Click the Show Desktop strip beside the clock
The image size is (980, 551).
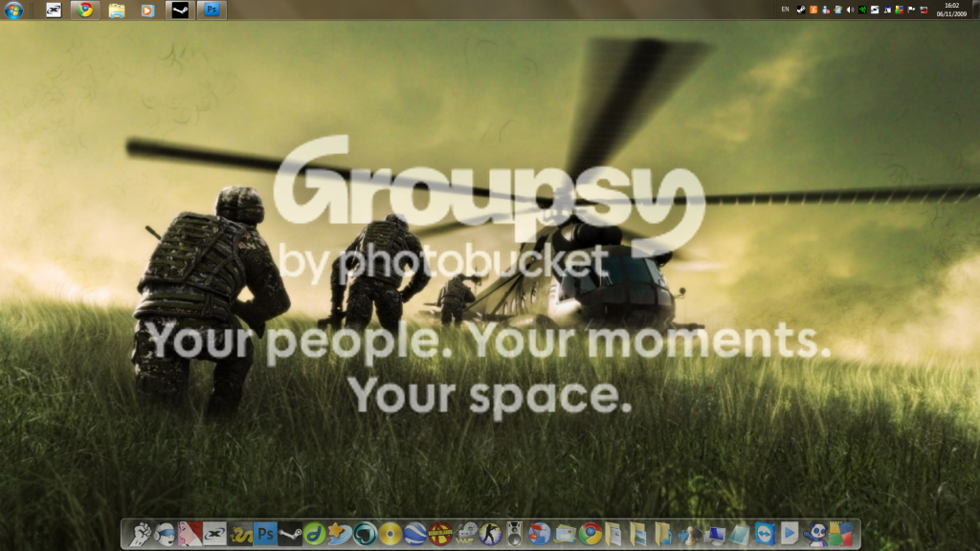[975, 10]
